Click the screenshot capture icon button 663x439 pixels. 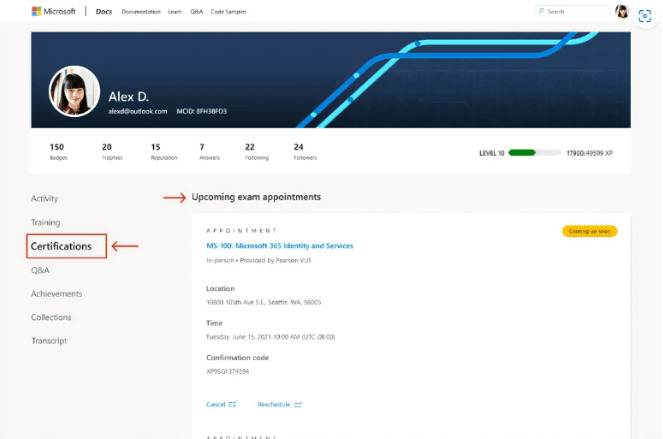[x=644, y=16]
